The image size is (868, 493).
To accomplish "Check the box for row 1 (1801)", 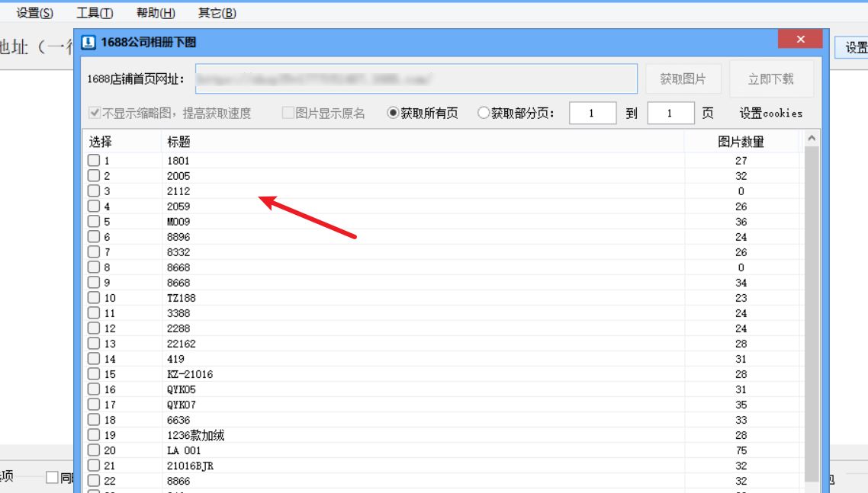I will [x=94, y=161].
